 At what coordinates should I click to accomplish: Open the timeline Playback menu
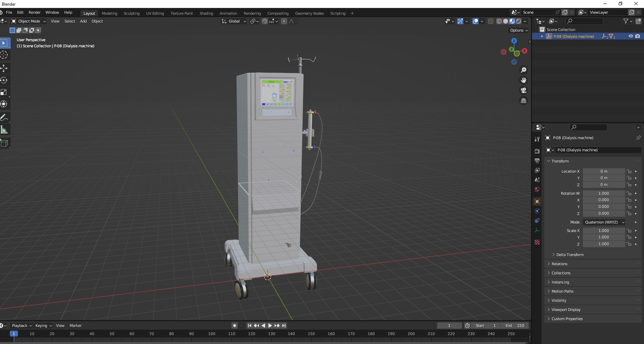click(x=22, y=326)
